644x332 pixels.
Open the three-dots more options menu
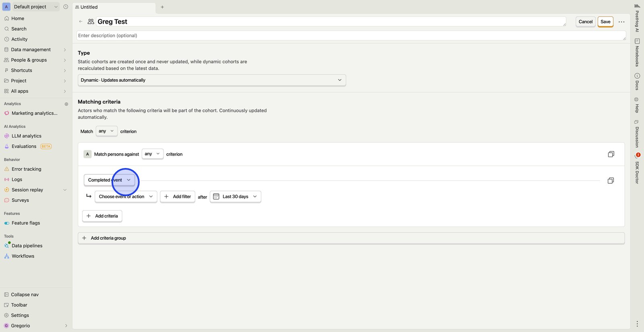pos(621,22)
